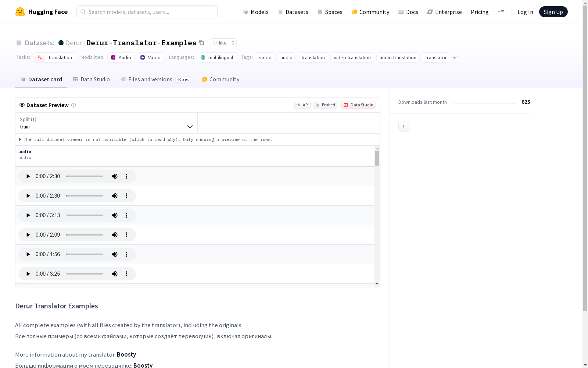Screen dimensions: 588x368
Task: Open Data Studio from the preview header
Action: [358, 105]
